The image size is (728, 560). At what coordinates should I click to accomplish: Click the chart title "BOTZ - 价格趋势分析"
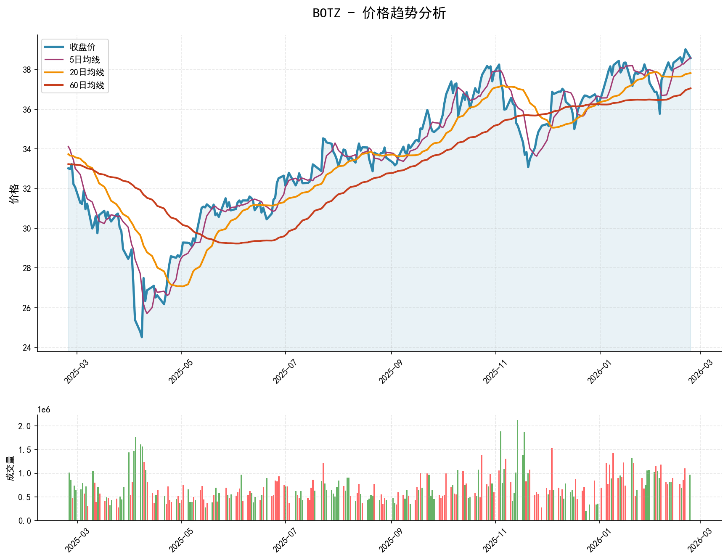379,13
